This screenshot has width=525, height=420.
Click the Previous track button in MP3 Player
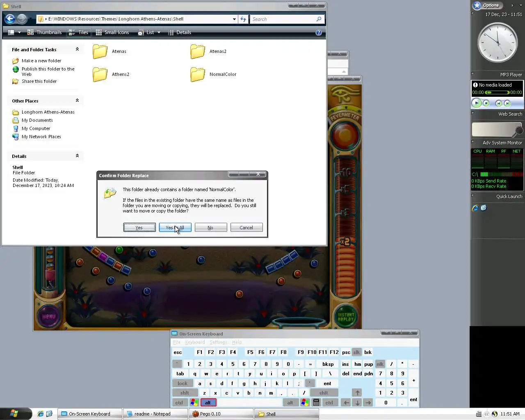(499, 103)
